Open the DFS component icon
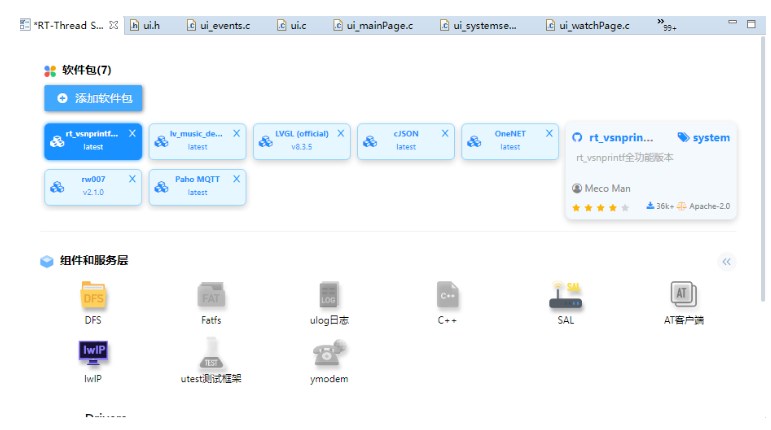The image size is (771, 430). [93, 295]
